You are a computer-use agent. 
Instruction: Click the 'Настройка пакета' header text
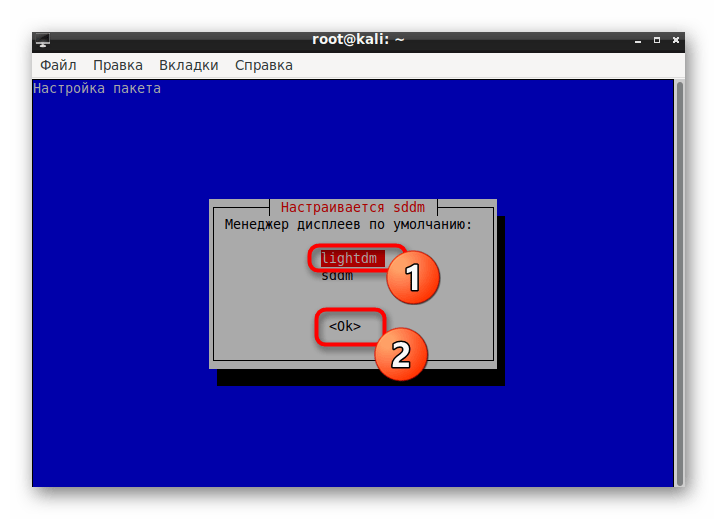pyautogui.click(x=97, y=88)
